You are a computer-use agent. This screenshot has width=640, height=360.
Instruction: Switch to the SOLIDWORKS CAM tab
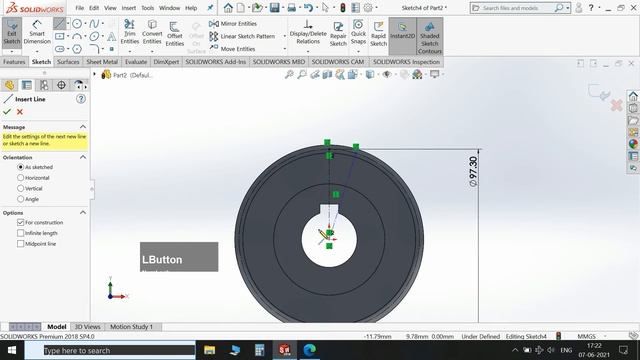(338, 62)
